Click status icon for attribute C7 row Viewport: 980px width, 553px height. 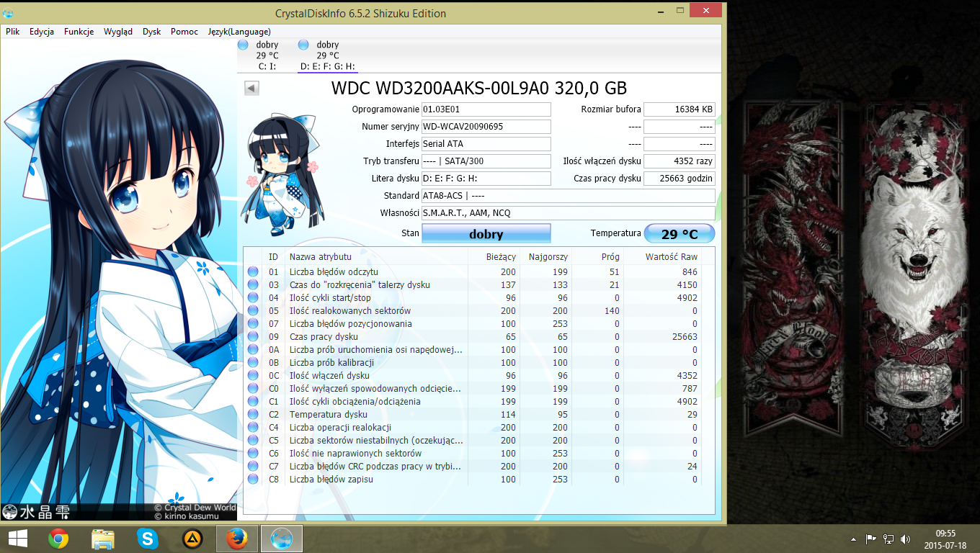253,467
